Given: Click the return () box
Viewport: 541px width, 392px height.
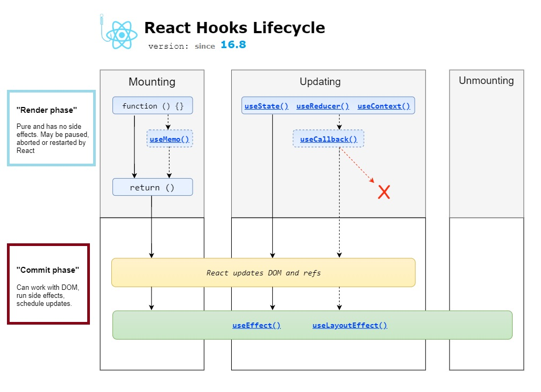Looking at the screenshot, I should click(x=152, y=187).
